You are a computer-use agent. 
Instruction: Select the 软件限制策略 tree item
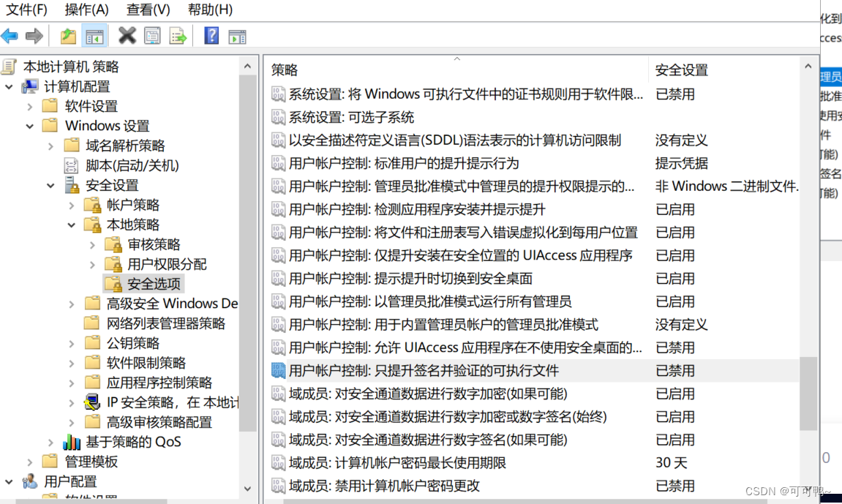(146, 363)
